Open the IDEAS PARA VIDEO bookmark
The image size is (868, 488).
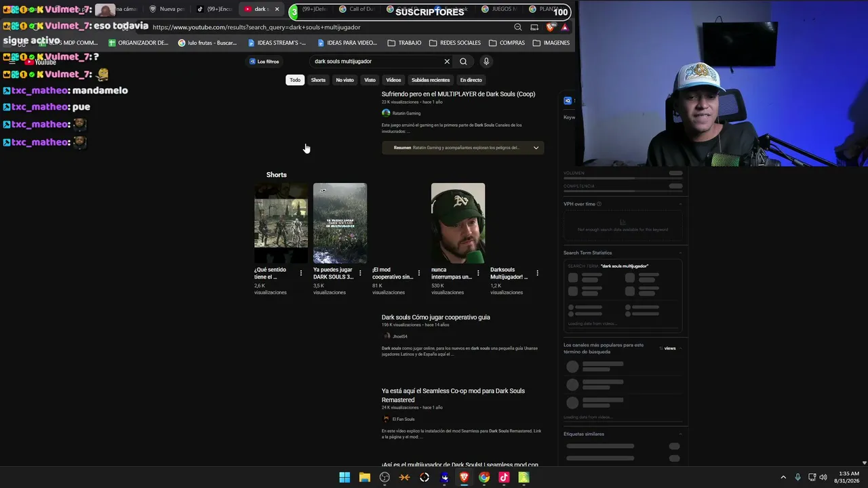(347, 43)
